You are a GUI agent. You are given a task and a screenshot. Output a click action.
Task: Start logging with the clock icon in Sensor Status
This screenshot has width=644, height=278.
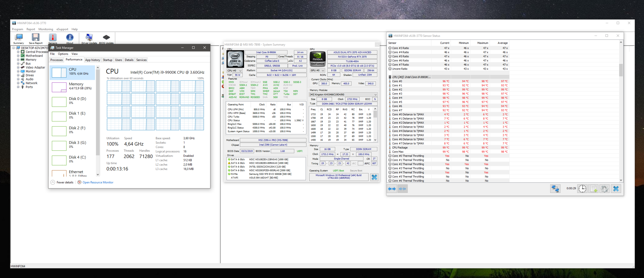[x=582, y=188]
